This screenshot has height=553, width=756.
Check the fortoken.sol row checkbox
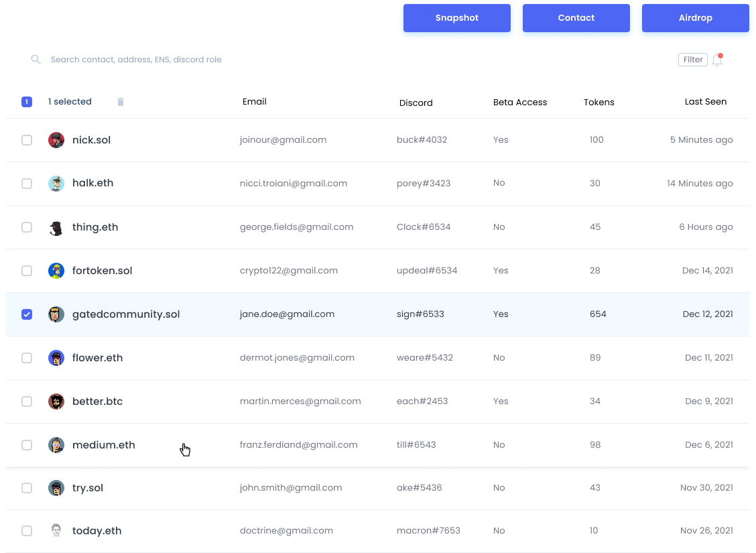coord(27,271)
